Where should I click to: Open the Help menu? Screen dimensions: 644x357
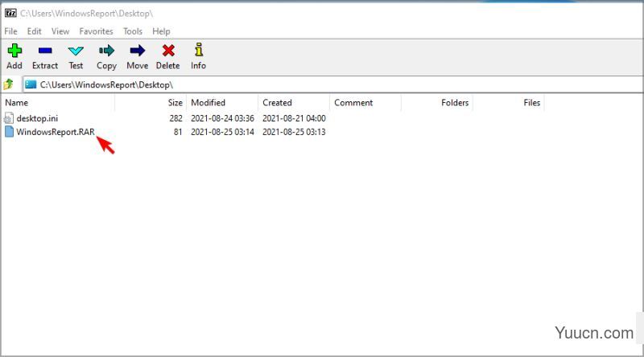[x=161, y=31]
